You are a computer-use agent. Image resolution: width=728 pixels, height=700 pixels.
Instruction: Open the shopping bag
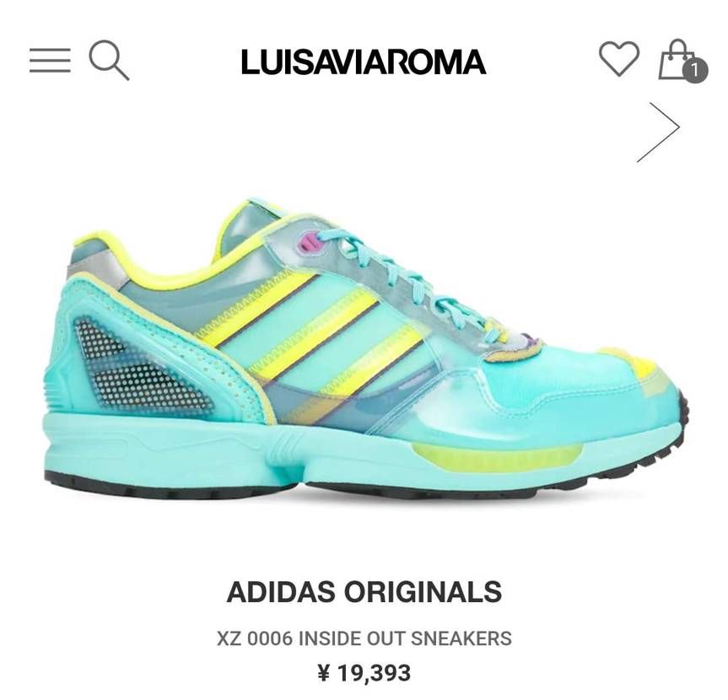(678, 59)
